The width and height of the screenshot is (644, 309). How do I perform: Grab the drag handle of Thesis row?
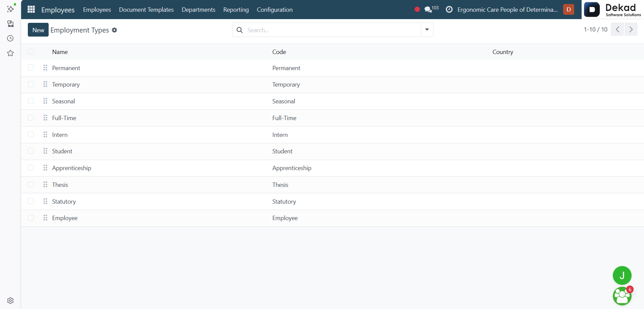45,185
